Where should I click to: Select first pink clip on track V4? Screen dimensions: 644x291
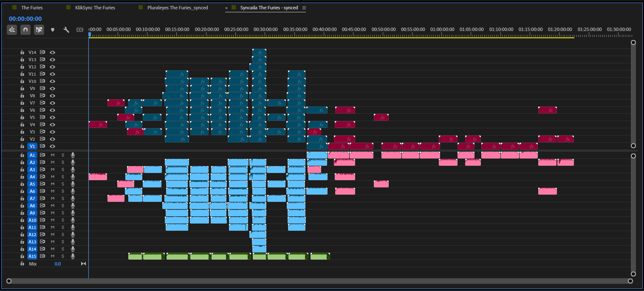pos(98,124)
